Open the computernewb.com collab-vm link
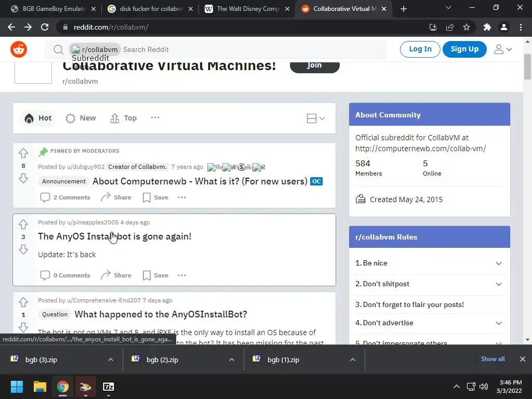 click(x=420, y=149)
